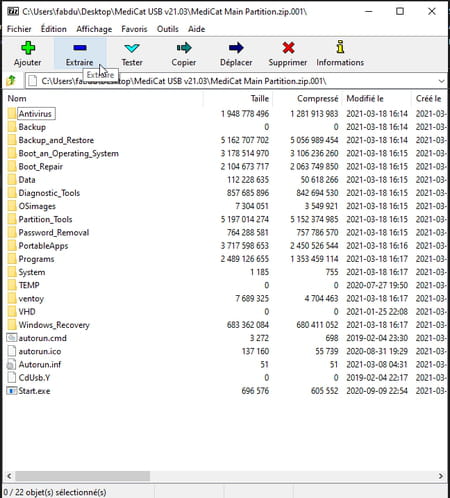Click the size value 696 576
The width and height of the screenshot is (450, 498).
click(x=255, y=391)
